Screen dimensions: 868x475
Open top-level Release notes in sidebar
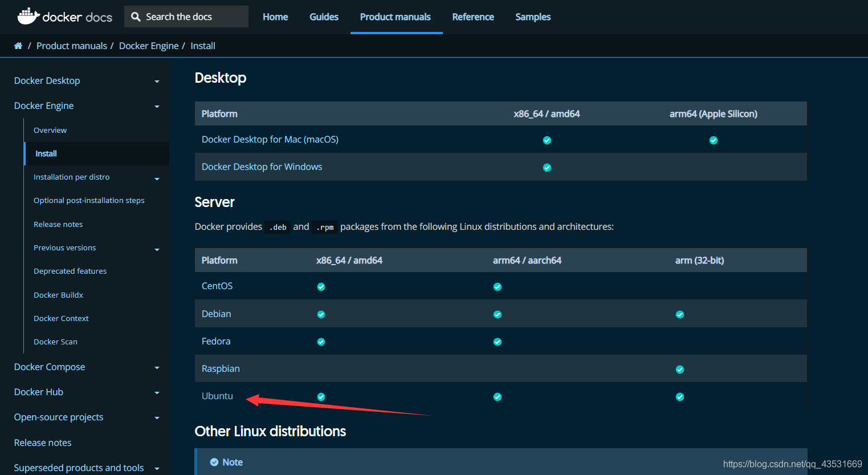43,442
